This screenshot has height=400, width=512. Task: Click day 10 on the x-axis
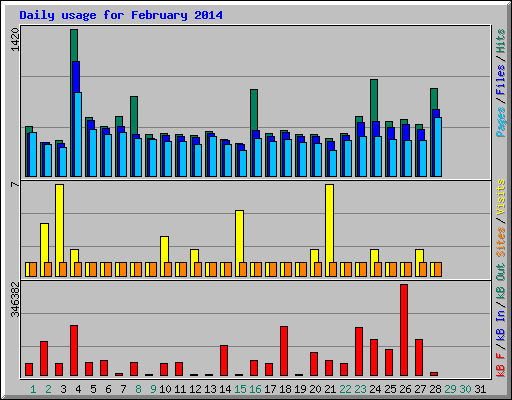pos(165,389)
